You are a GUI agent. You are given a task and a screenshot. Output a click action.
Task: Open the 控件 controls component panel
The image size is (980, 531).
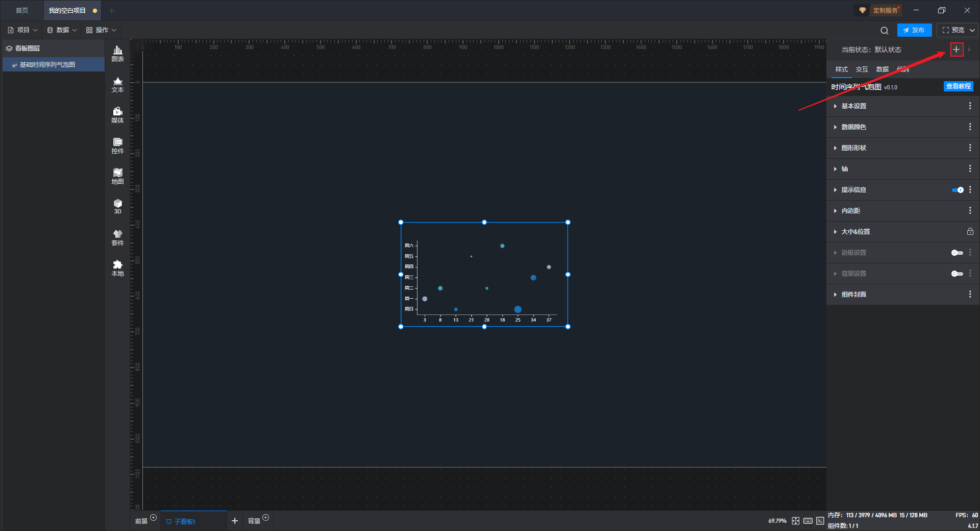tap(117, 146)
